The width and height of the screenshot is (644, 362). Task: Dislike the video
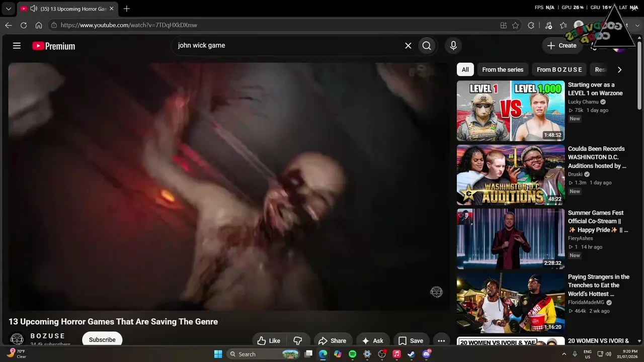coord(297,340)
